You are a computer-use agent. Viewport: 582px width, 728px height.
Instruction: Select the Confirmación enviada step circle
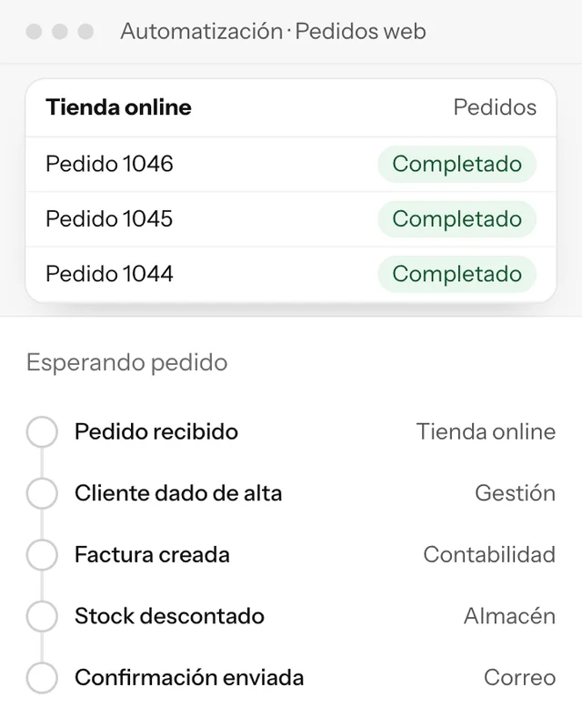(x=42, y=677)
